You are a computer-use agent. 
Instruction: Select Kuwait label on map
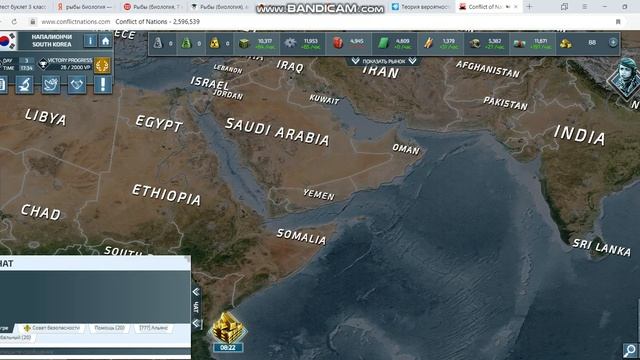(x=324, y=99)
